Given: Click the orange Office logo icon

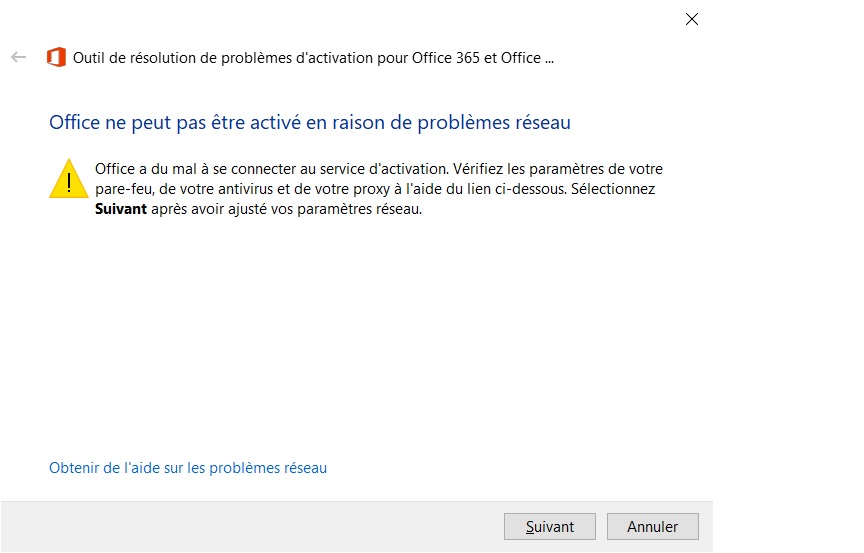Looking at the screenshot, I should click(x=56, y=57).
